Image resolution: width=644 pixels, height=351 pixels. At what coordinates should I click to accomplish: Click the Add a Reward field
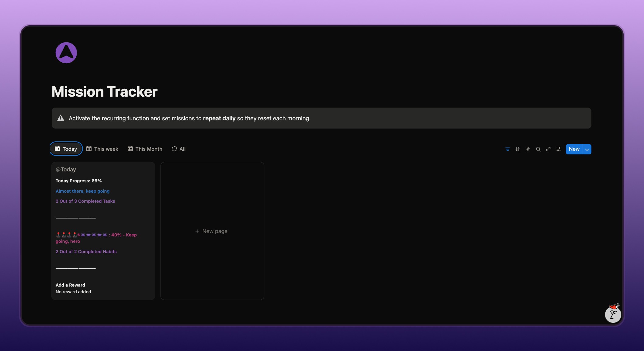point(70,285)
